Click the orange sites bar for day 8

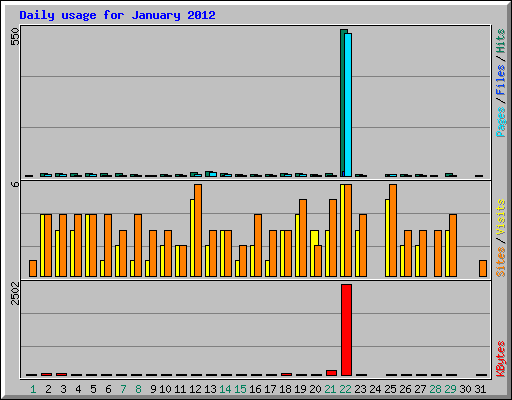(x=138, y=246)
